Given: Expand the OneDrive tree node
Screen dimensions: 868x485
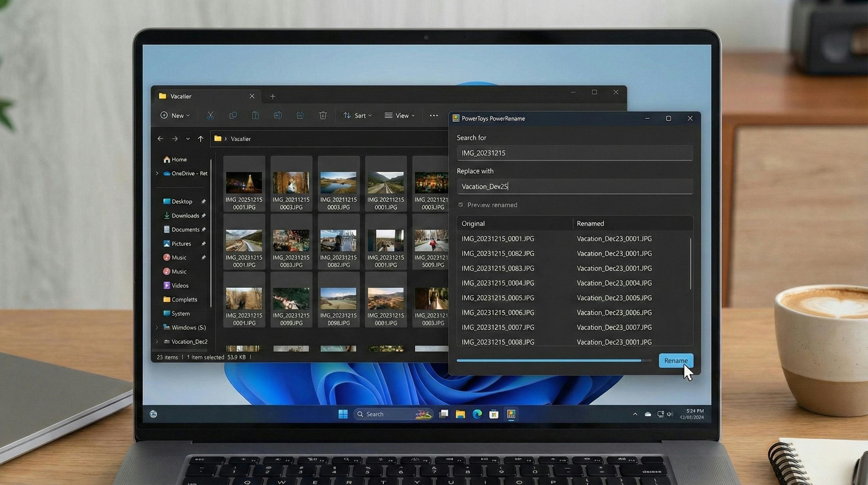Looking at the screenshot, I should coord(157,173).
